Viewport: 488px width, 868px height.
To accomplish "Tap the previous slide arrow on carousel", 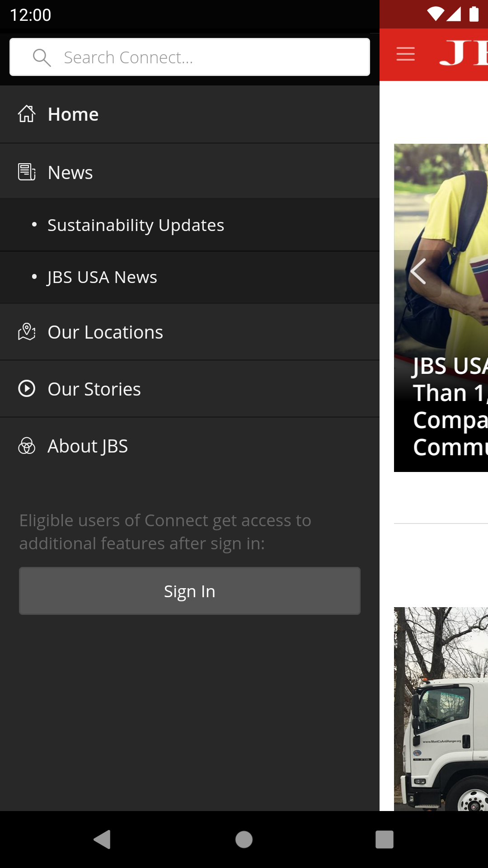I will pos(418,272).
